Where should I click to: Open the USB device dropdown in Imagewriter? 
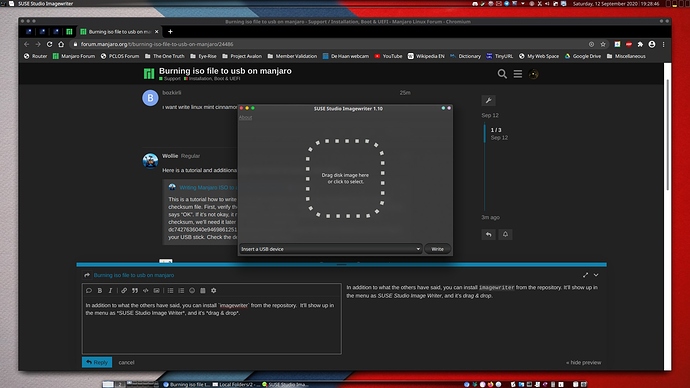(x=330, y=249)
